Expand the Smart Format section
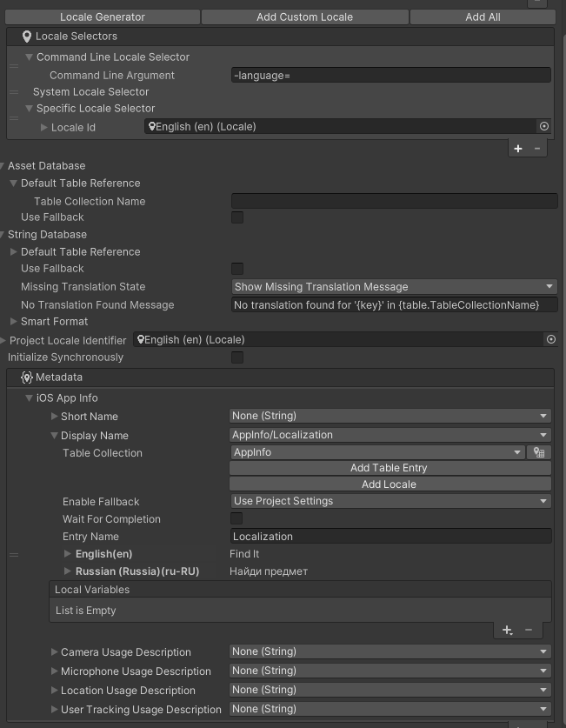 pos(13,322)
